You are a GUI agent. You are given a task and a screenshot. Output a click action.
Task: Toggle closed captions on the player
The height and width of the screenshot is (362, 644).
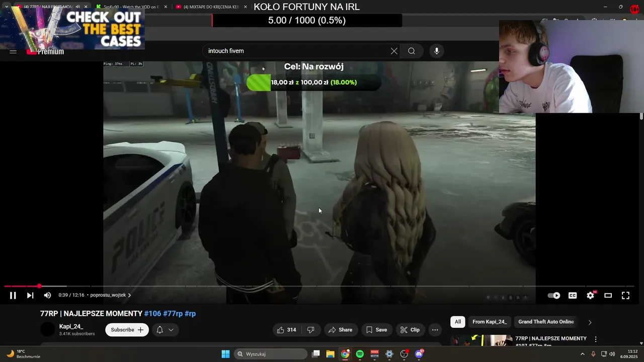573,296
